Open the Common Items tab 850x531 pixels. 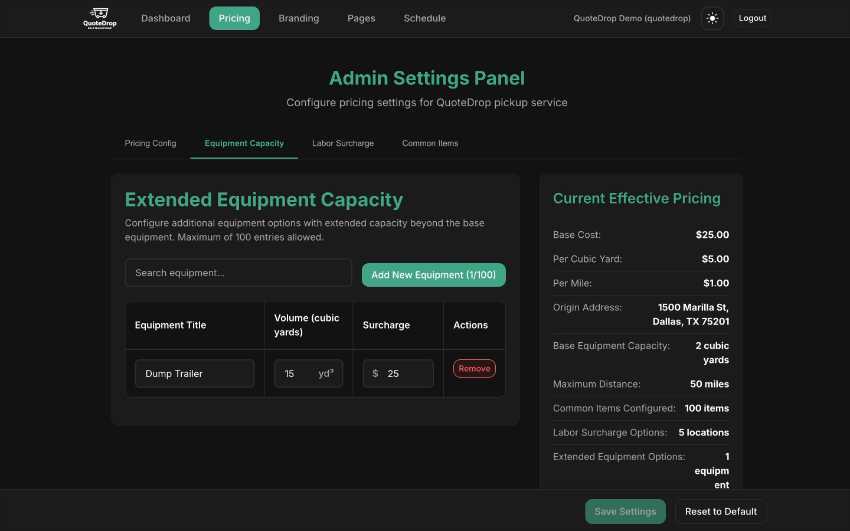coord(430,144)
